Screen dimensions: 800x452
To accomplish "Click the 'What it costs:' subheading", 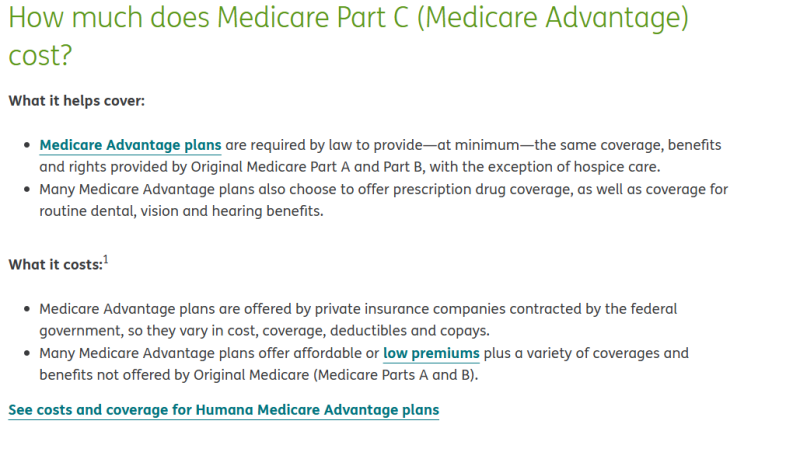I will 55,265.
